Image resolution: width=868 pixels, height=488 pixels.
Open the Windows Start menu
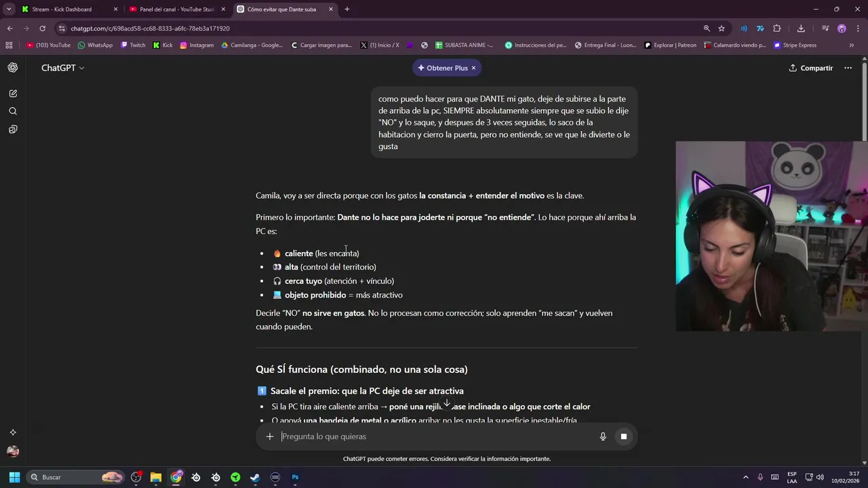[x=14, y=477]
